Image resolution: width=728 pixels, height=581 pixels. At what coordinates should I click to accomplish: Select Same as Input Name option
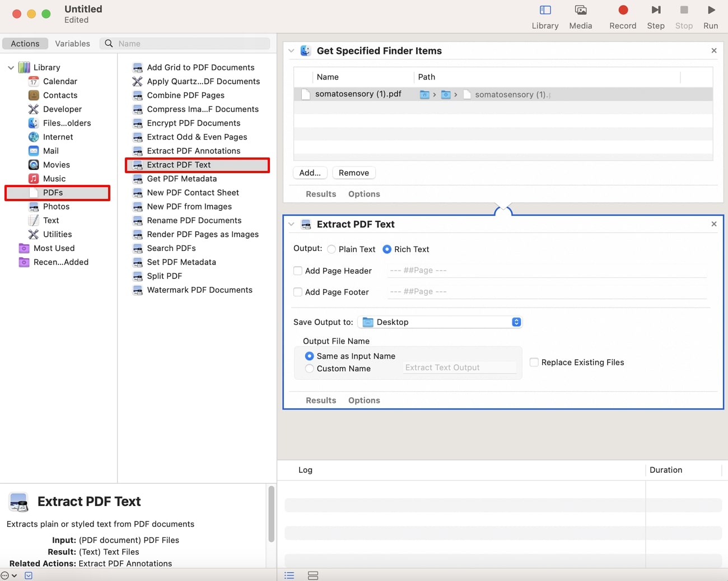click(309, 356)
